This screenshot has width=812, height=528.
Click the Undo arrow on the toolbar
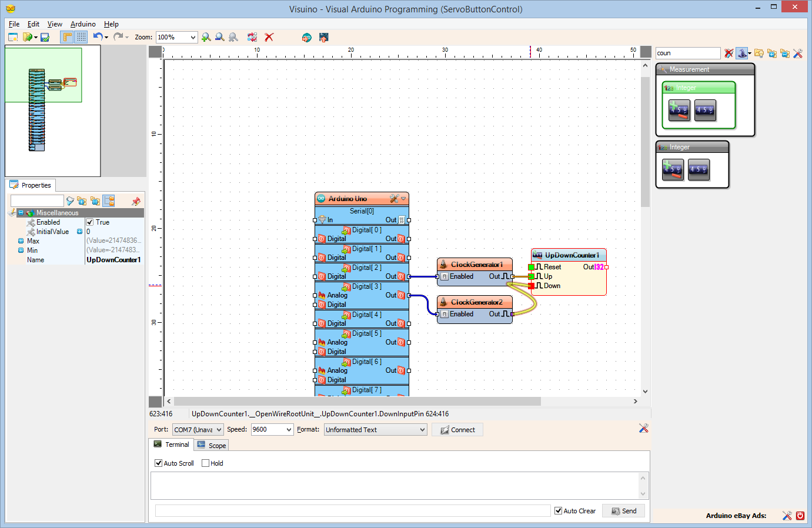pyautogui.click(x=97, y=37)
